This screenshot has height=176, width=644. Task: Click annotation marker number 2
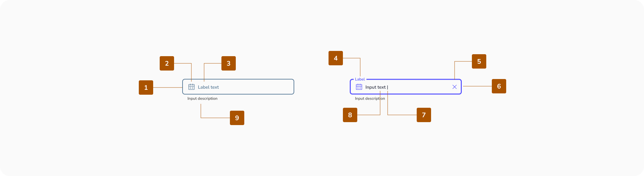167,63
